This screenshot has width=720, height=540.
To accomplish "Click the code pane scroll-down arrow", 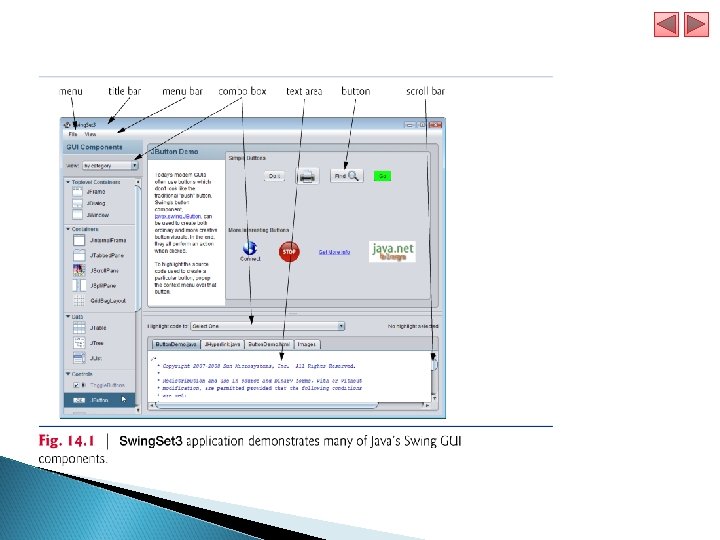I will tap(434, 398).
